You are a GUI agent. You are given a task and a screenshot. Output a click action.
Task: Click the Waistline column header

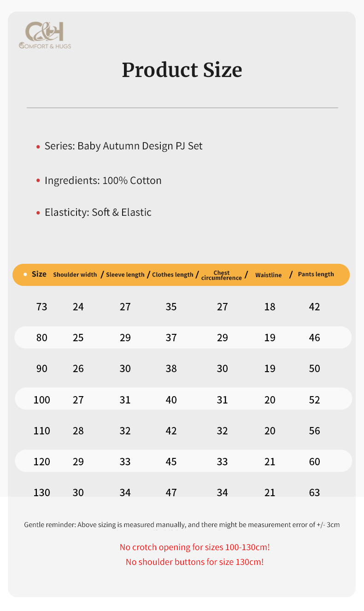coord(269,275)
